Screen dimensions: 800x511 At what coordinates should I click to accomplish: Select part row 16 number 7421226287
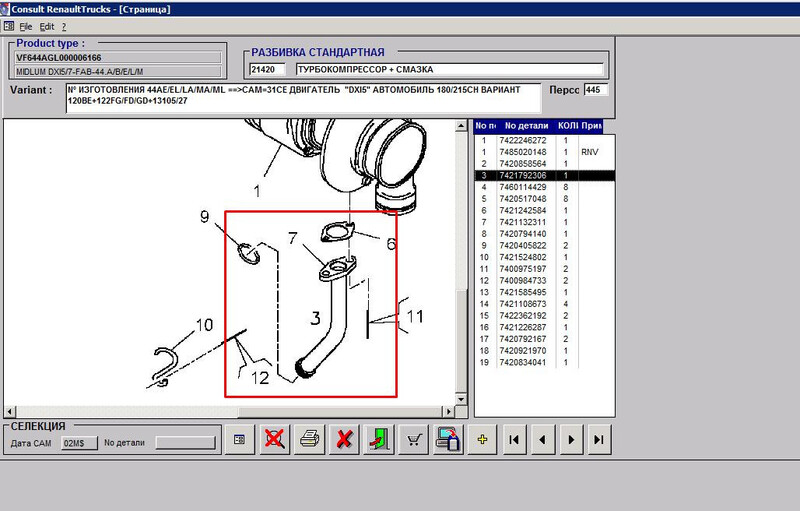[x=544, y=327]
